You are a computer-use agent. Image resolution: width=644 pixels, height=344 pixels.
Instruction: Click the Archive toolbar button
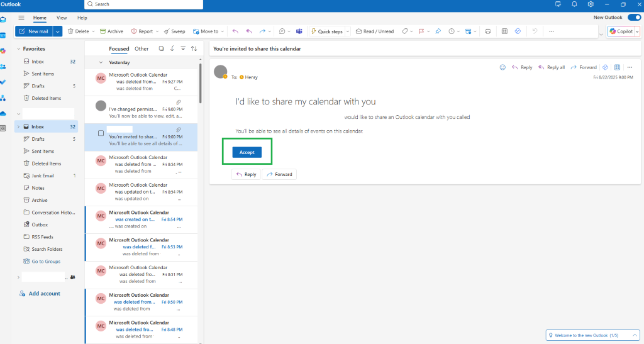tap(112, 31)
